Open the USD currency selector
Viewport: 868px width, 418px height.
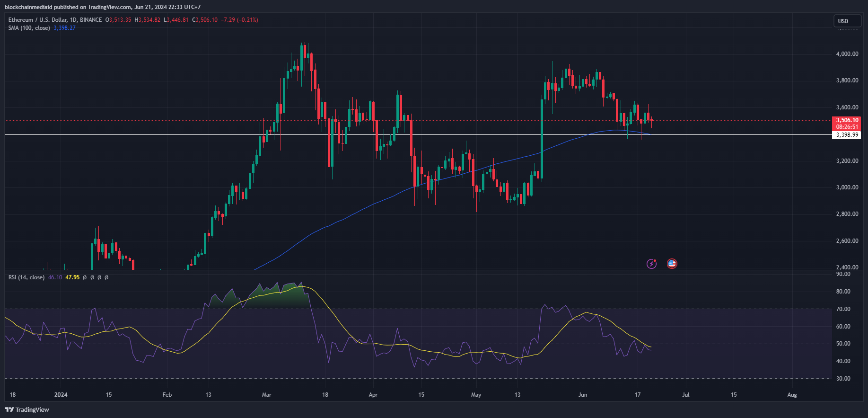(847, 21)
